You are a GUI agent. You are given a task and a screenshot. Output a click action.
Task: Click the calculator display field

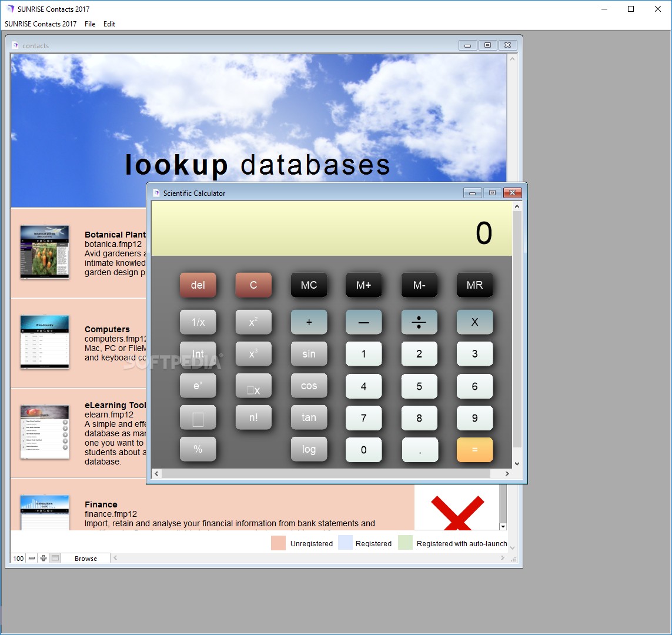click(332, 229)
